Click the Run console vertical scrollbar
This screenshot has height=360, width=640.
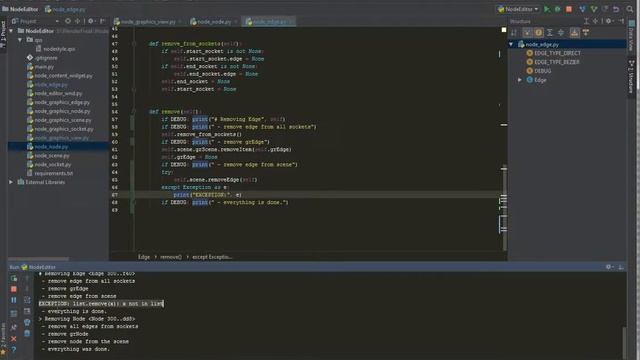click(x=624, y=342)
